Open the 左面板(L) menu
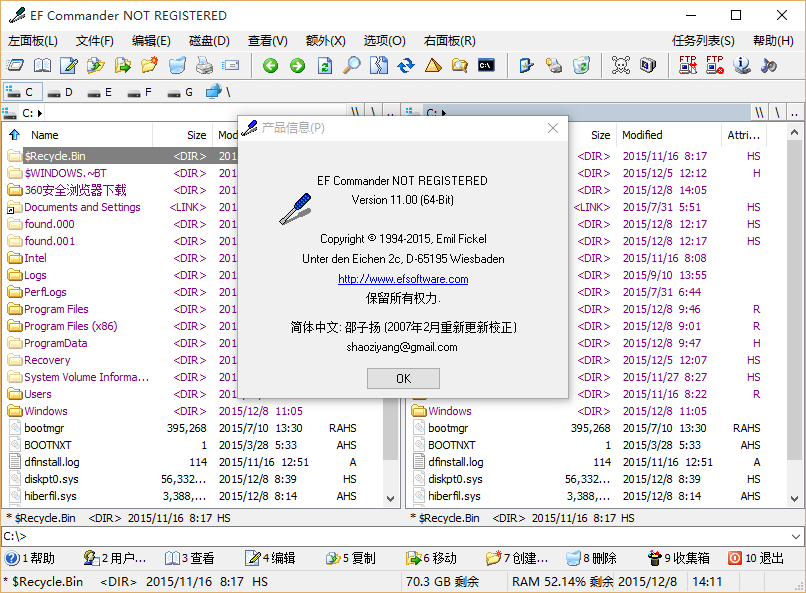The height and width of the screenshot is (593, 806). (x=33, y=41)
